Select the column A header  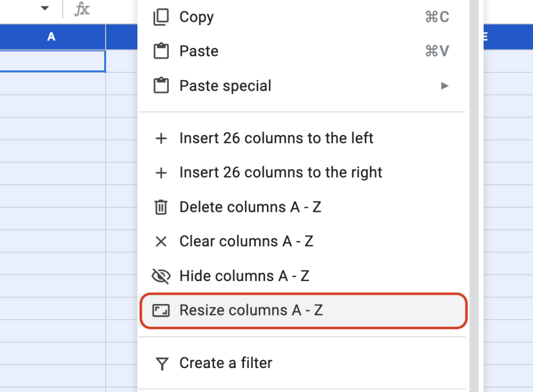[51, 37]
